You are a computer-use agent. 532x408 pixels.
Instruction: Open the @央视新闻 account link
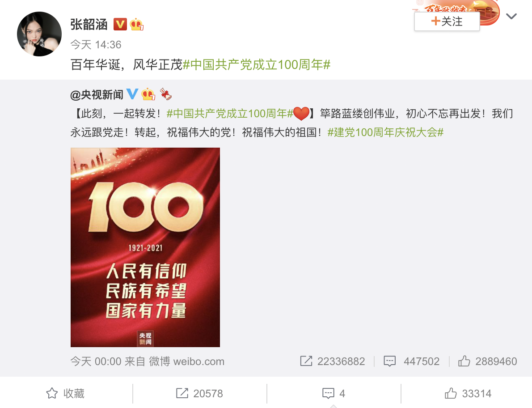[97, 95]
